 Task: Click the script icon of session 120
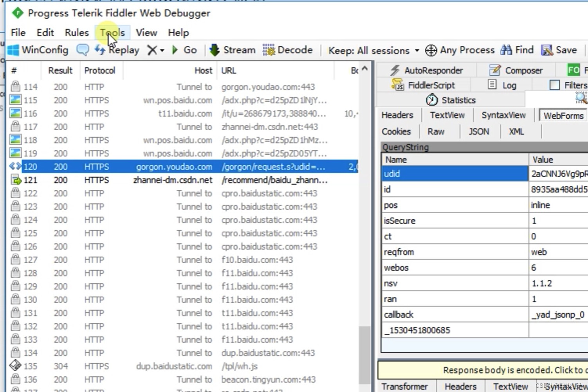click(15, 166)
